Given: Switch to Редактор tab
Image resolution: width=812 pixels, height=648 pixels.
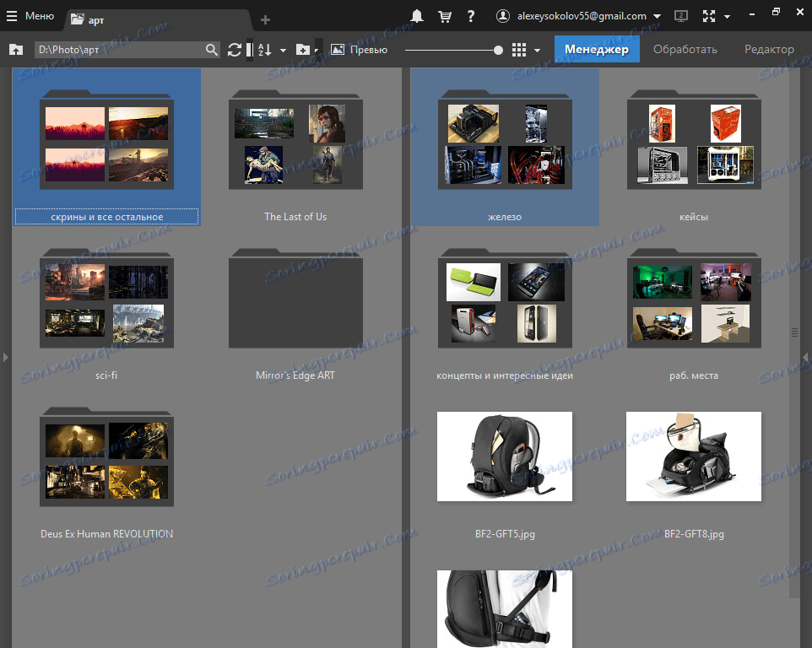Looking at the screenshot, I should [x=769, y=49].
